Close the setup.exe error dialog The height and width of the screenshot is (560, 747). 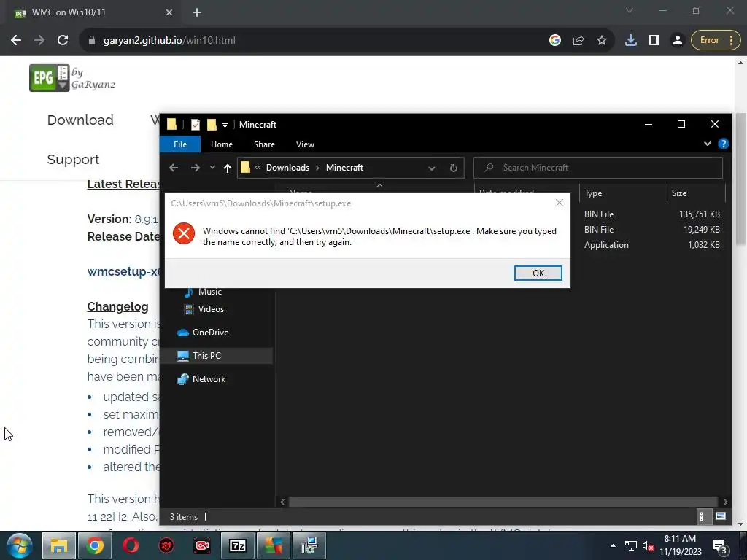[x=560, y=203]
